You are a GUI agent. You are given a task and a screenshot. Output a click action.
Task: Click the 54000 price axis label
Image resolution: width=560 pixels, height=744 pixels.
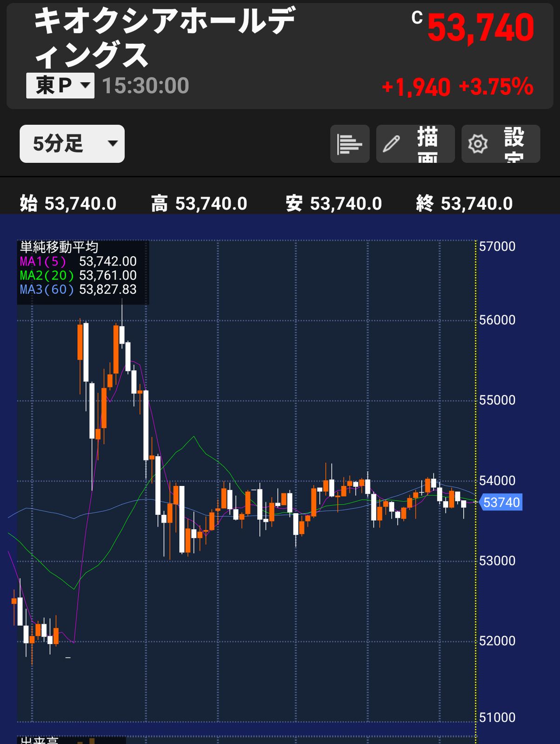[x=497, y=480]
